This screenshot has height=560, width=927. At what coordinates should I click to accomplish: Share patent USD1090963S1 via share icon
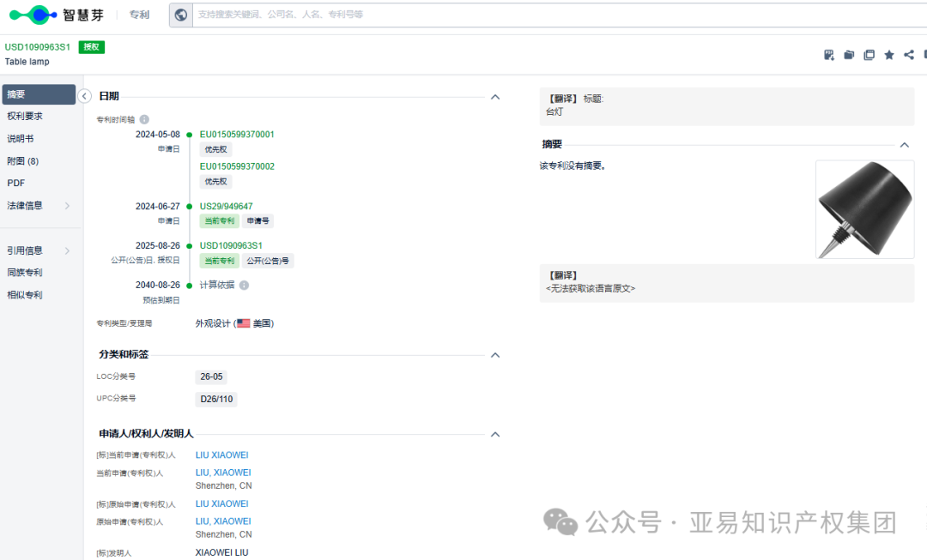pos(908,54)
